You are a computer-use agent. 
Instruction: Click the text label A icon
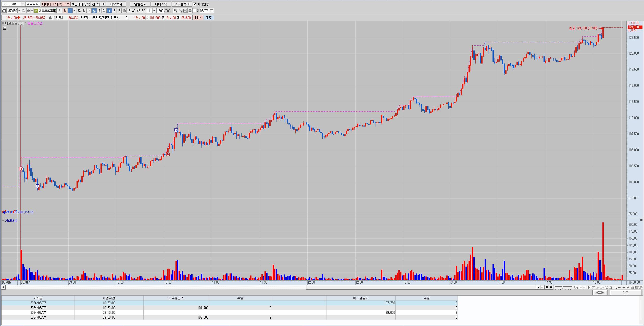(628, 287)
